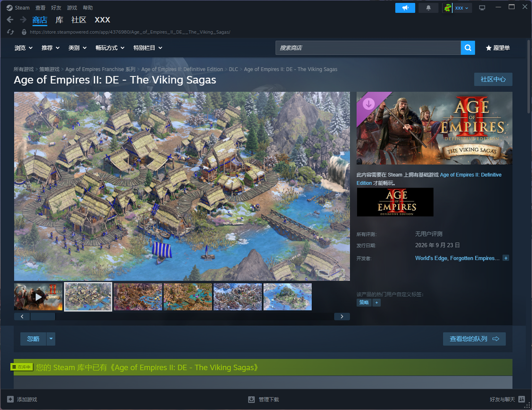Expand the 特别栏目 dropdown
The image size is (532, 410).
(x=148, y=48)
